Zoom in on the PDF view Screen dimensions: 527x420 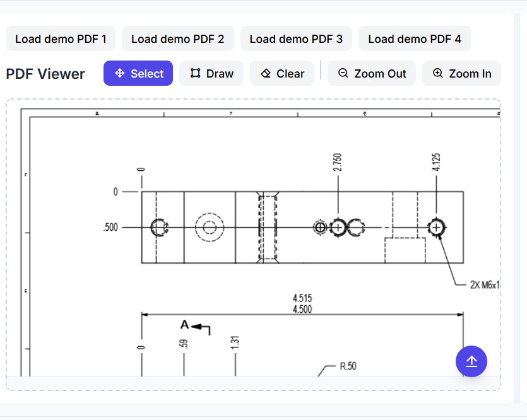461,73
